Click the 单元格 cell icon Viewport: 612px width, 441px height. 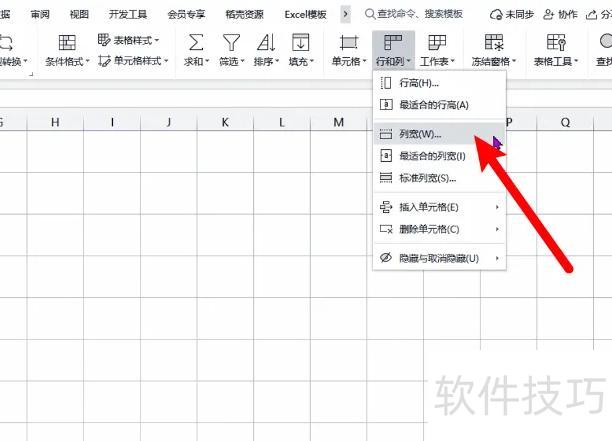coord(349,42)
